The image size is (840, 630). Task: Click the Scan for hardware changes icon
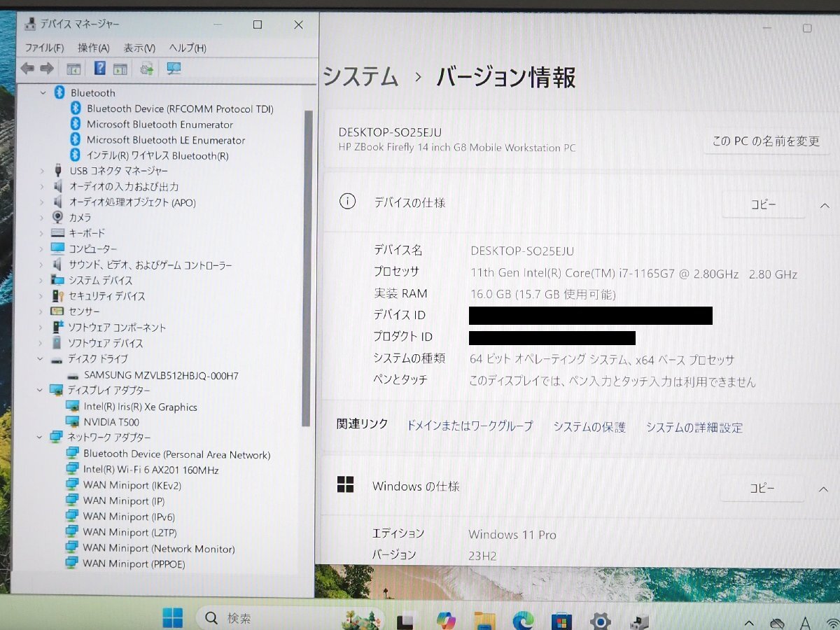tap(174, 69)
